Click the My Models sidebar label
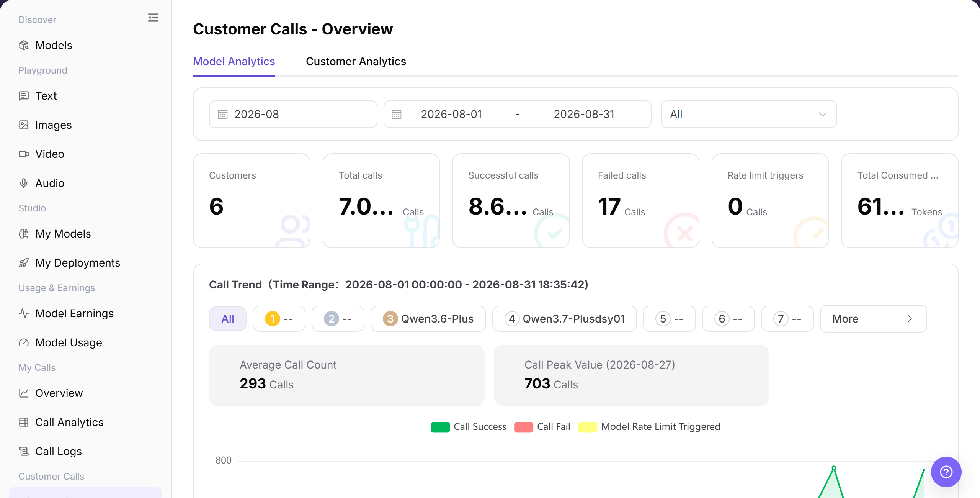The width and height of the screenshot is (980, 498). point(63,234)
